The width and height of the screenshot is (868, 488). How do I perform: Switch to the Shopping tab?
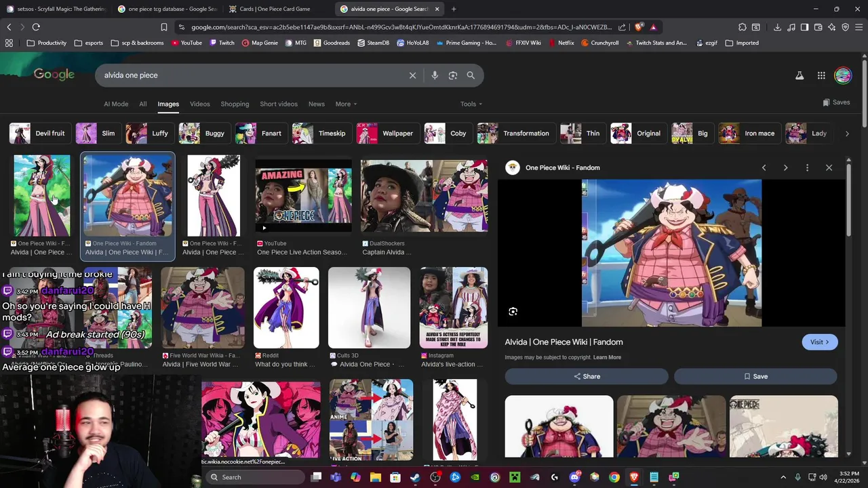(235, 104)
